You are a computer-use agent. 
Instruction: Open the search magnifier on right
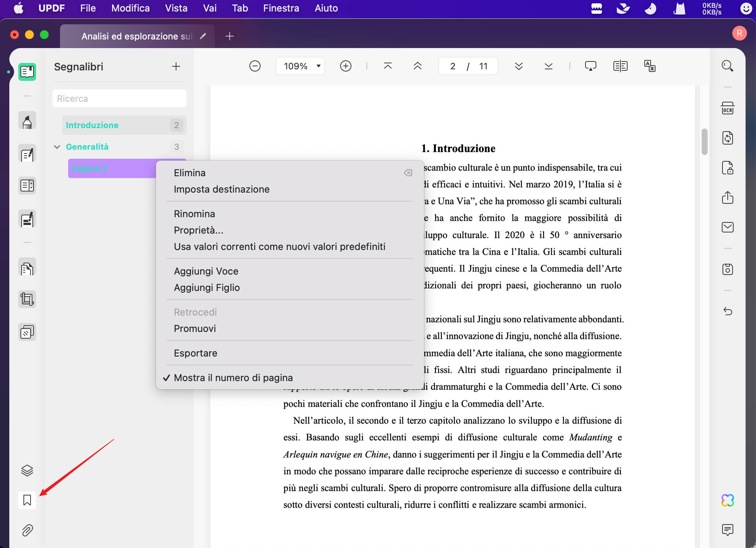(727, 66)
